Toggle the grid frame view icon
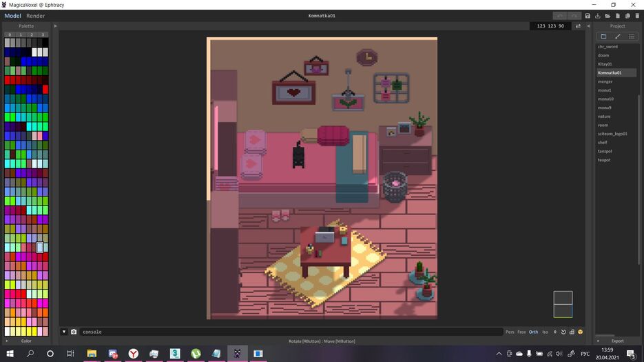644x362 pixels. click(572, 332)
